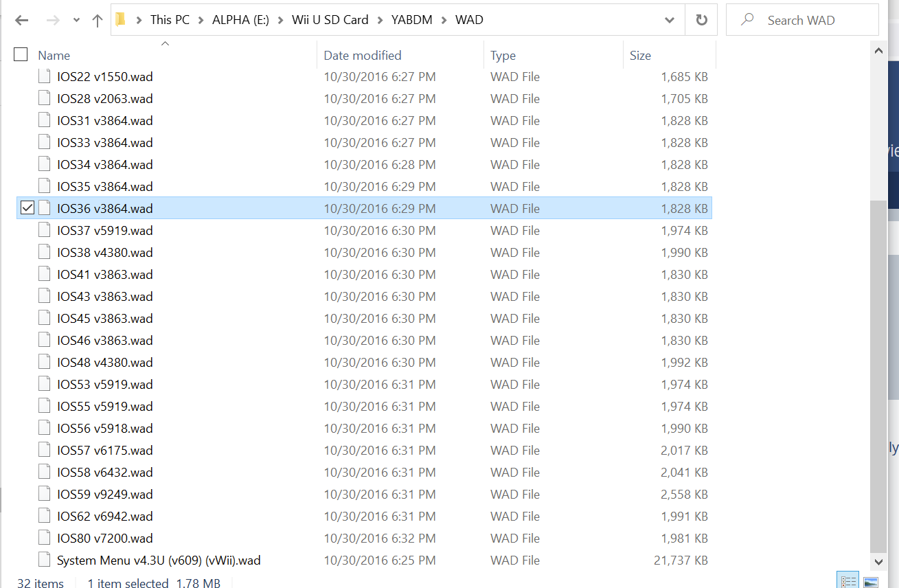Expand the chevron after ALPHA (E:) in breadcrumb
Screen dimensions: 899x588
280,20
